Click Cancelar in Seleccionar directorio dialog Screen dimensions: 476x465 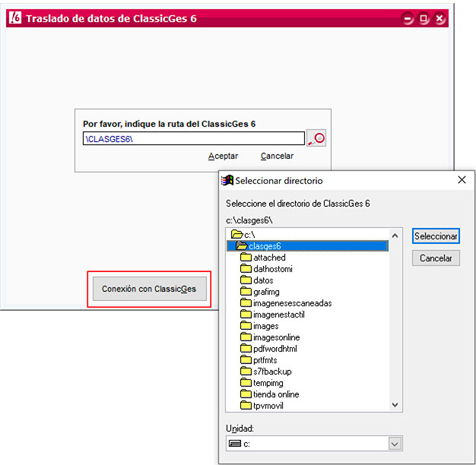pos(436,258)
